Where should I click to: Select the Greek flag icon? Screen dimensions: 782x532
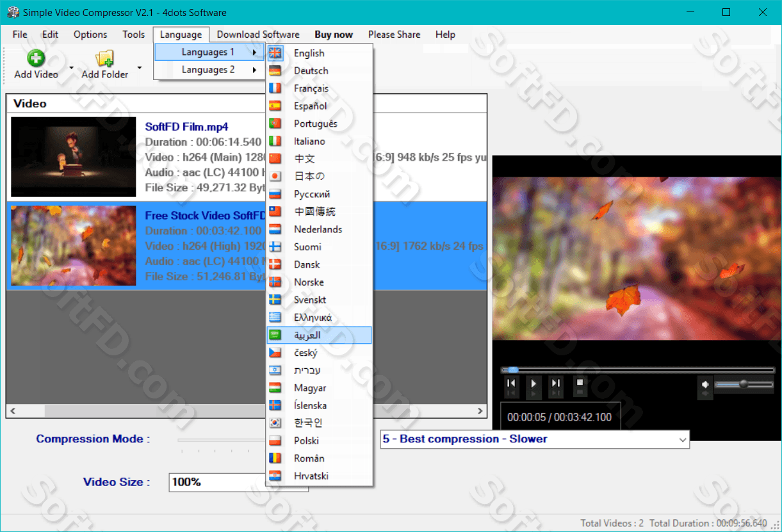pos(275,317)
